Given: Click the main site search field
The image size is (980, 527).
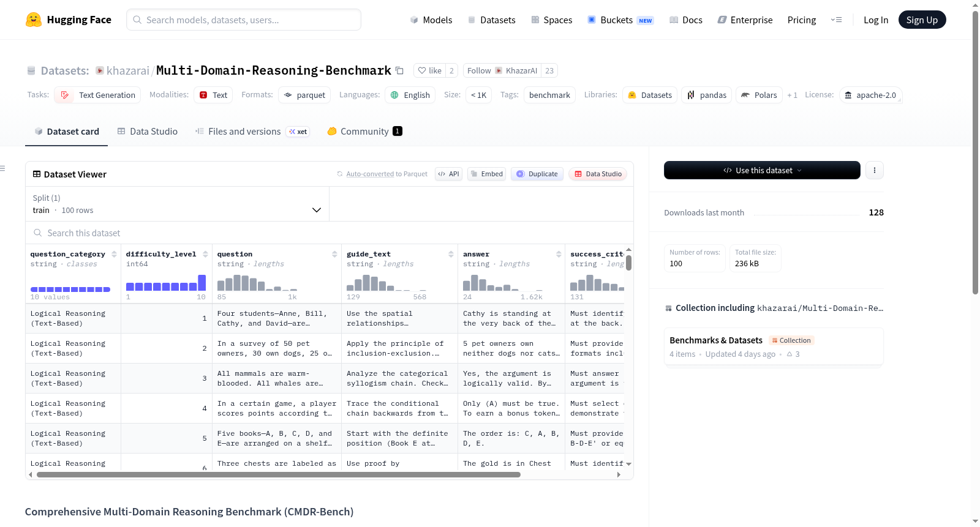Looking at the screenshot, I should tap(244, 20).
